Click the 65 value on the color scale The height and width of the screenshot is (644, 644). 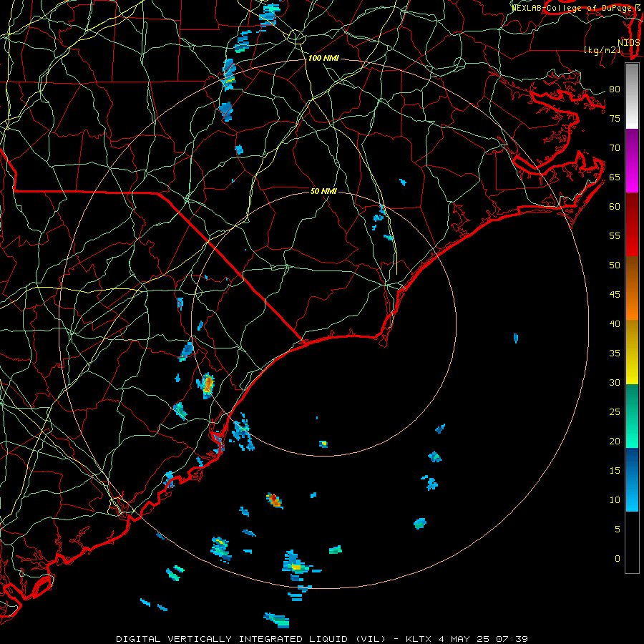pyautogui.click(x=615, y=177)
